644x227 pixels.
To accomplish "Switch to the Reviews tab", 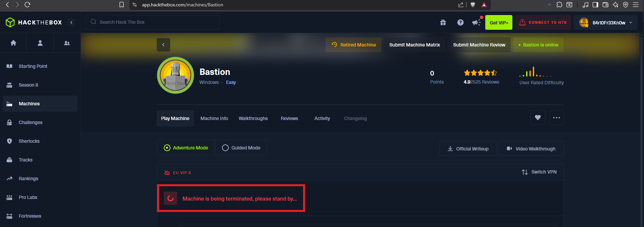I will tap(289, 118).
